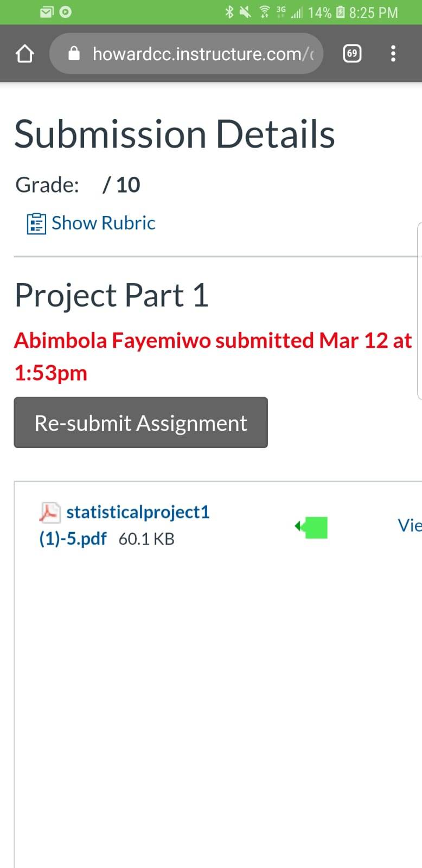Tap the 8:25 PM clock
The width and height of the screenshot is (422, 868).
(373, 12)
